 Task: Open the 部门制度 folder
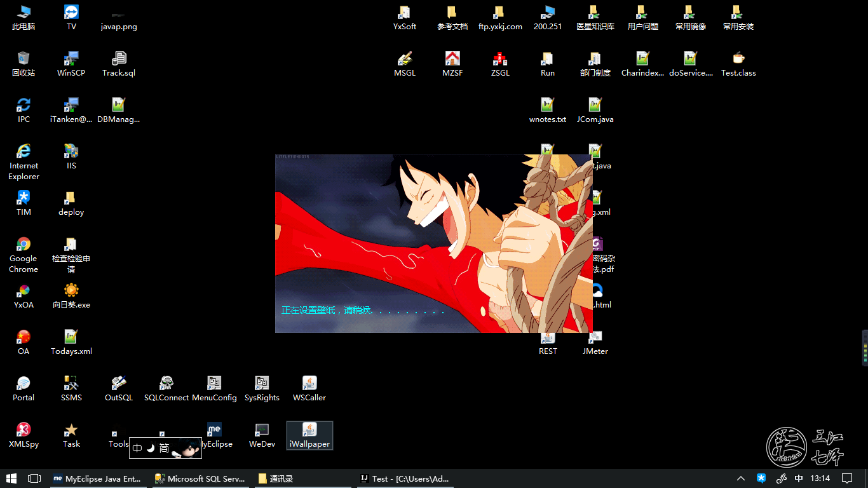pos(595,64)
